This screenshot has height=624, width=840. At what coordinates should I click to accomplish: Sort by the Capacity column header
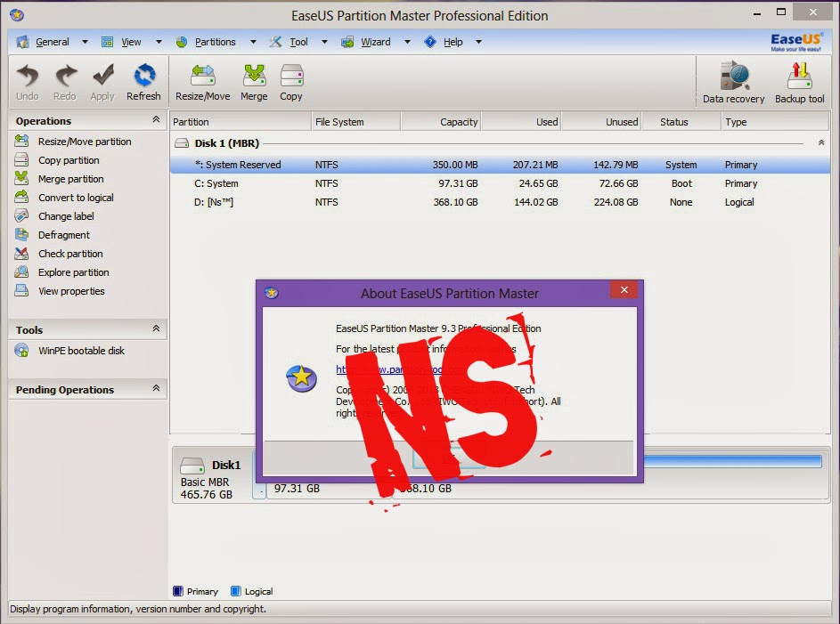coord(441,122)
